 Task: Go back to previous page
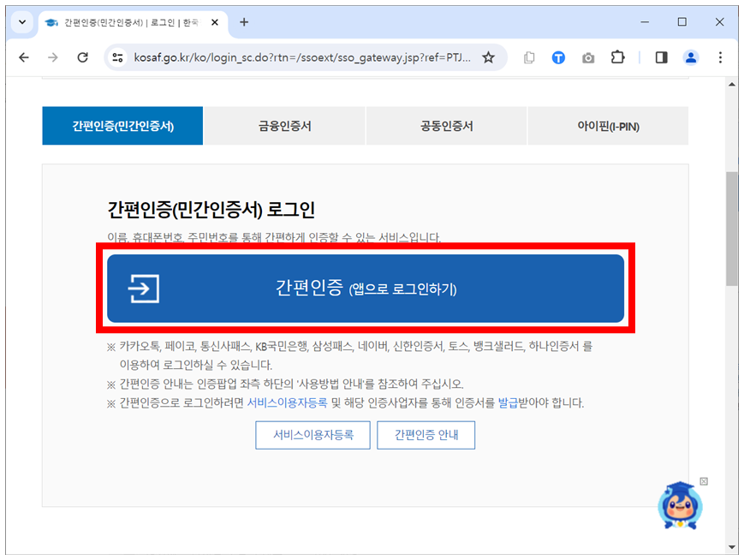click(x=24, y=57)
